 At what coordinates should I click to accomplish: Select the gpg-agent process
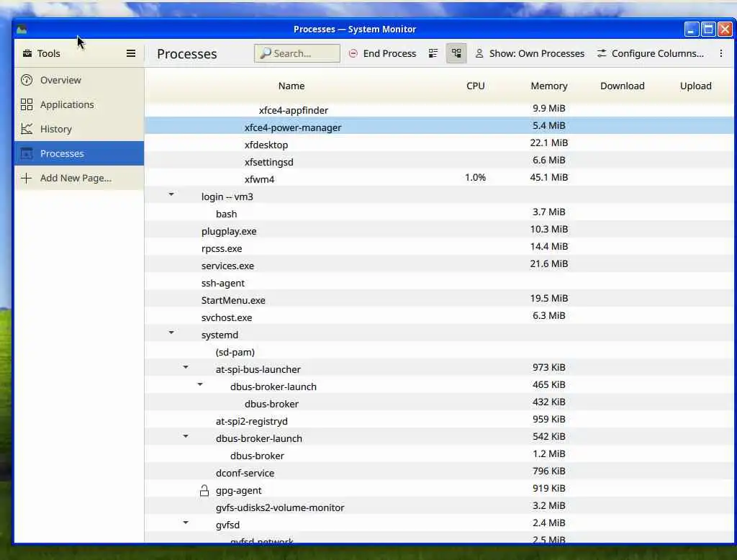438,489
